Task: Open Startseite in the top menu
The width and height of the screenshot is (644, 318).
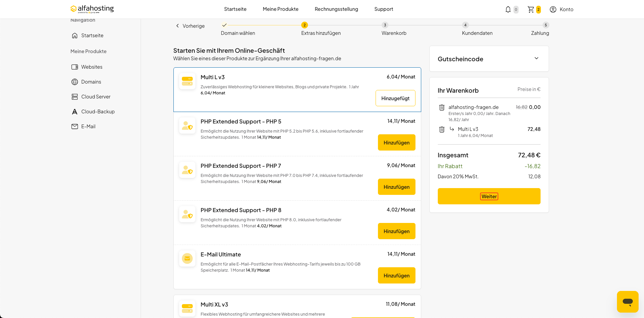Action: click(235, 9)
